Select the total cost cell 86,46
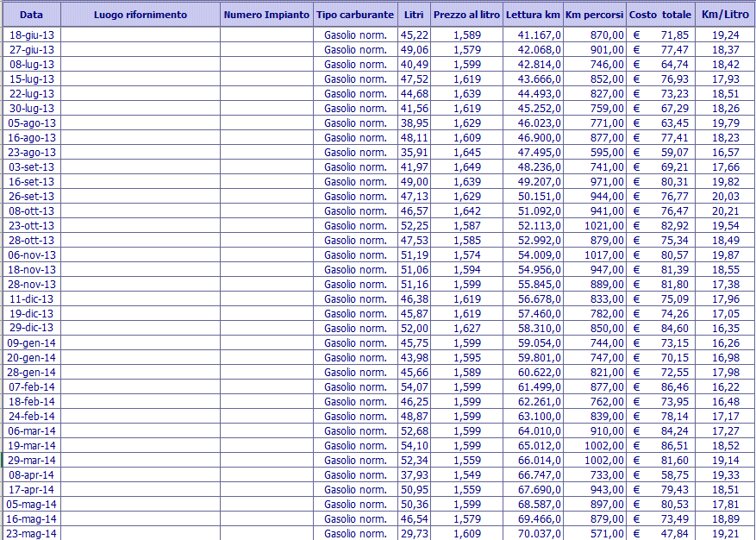Viewport: 756px width, 540px height. tap(659, 386)
